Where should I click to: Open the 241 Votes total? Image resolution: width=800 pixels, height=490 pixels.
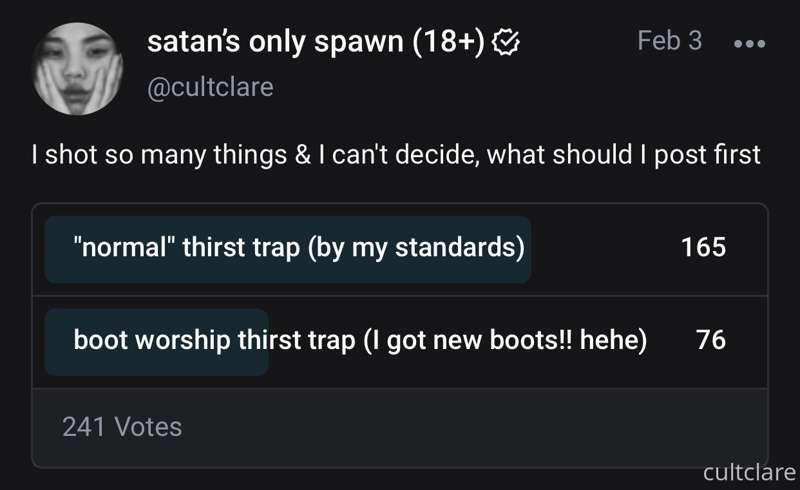pyautogui.click(x=122, y=427)
